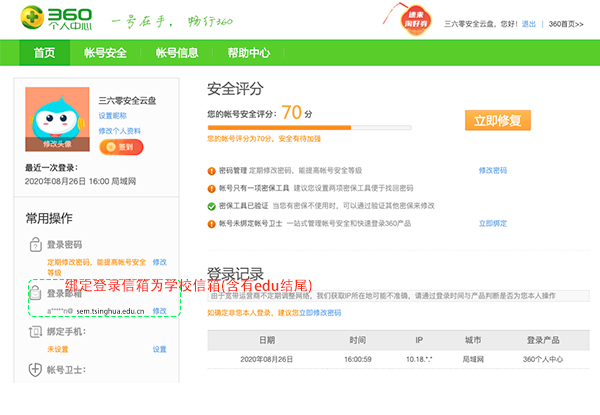
Task: Click the 立即修复 button
Action: 497,120
